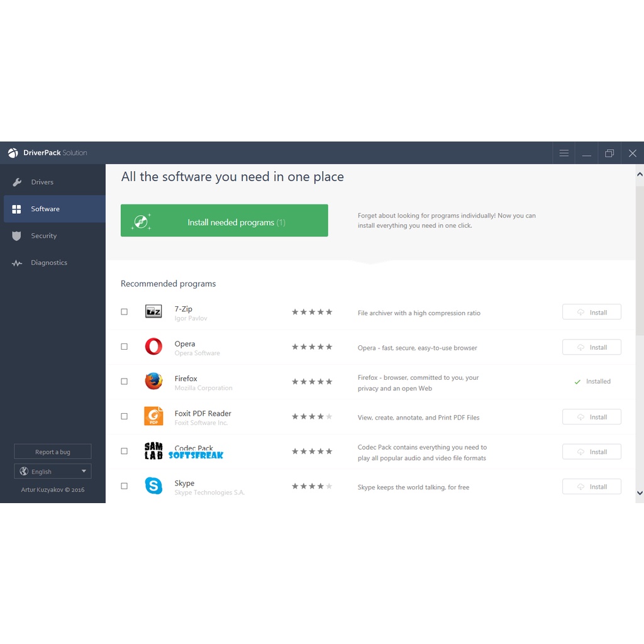Open the Security section
Screen dimensions: 644x644
tap(43, 236)
